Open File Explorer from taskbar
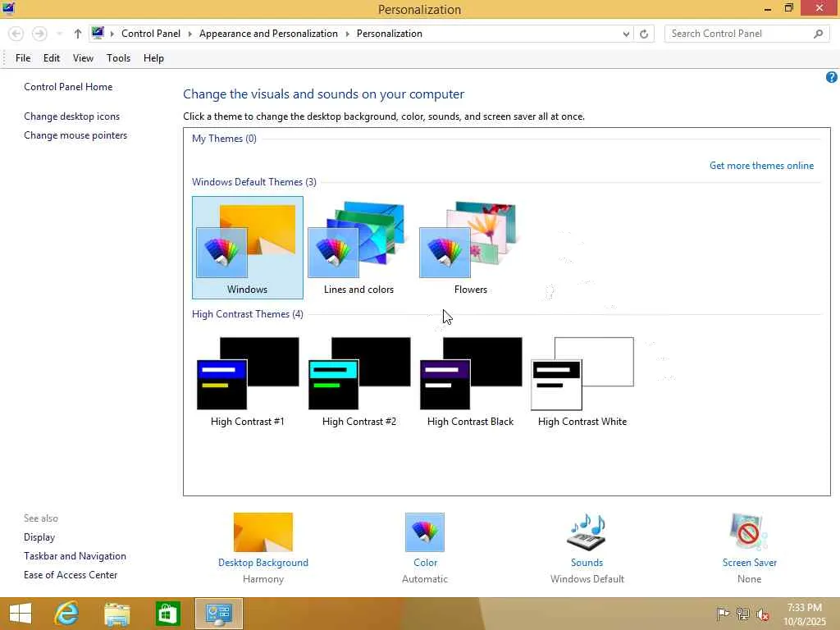 (x=116, y=614)
